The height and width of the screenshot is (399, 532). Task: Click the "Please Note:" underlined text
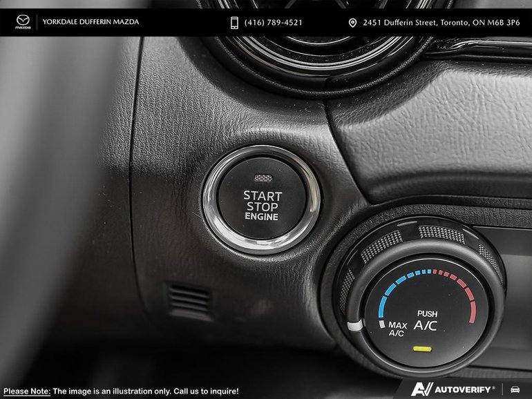pos(26,391)
